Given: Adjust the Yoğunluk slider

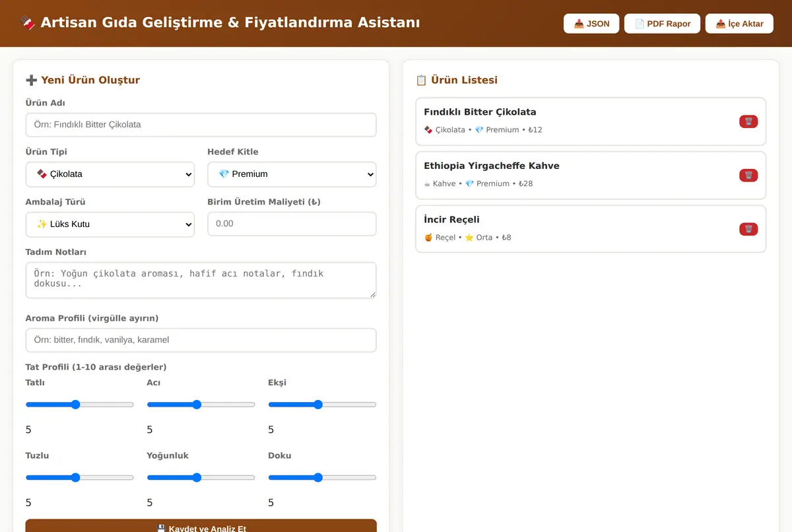Looking at the screenshot, I should [x=201, y=477].
